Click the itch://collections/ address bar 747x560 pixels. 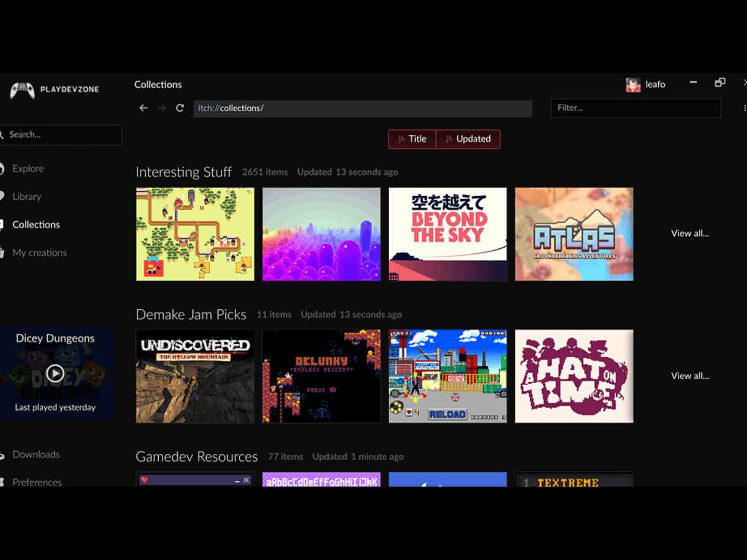point(363,108)
